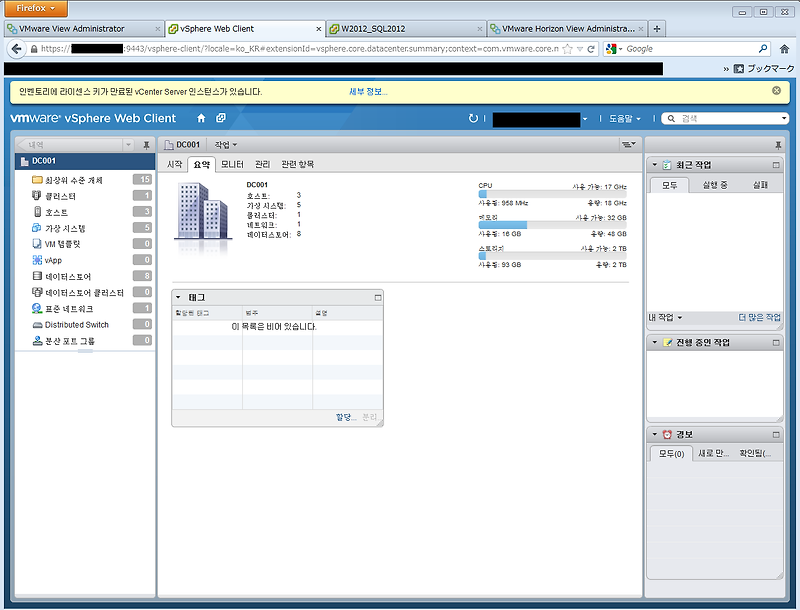This screenshot has width=800, height=610.
Task: Open the logged-in user dropdown arrow
Action: (585, 119)
